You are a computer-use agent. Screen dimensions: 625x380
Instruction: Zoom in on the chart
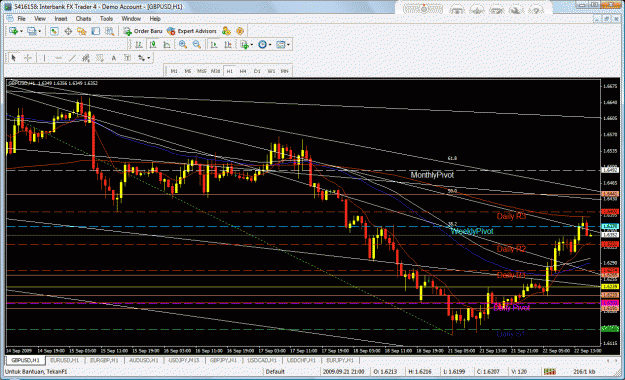click(x=183, y=45)
